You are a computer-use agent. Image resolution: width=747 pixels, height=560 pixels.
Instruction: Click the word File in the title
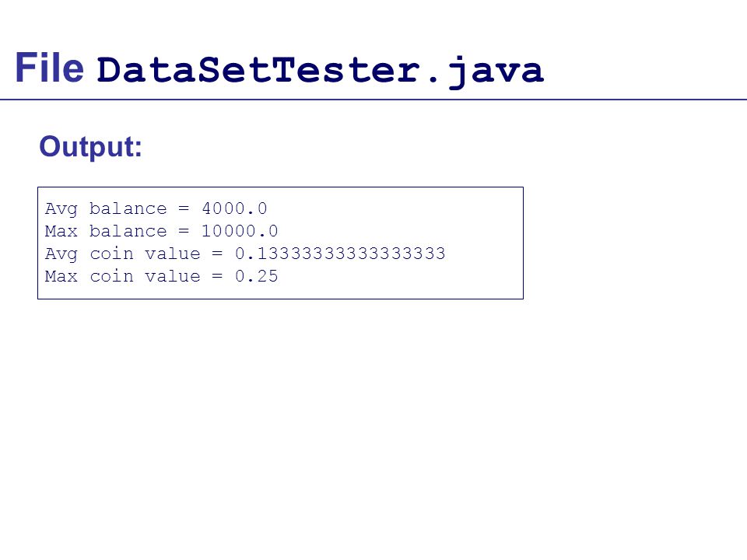pyautogui.click(x=50, y=68)
